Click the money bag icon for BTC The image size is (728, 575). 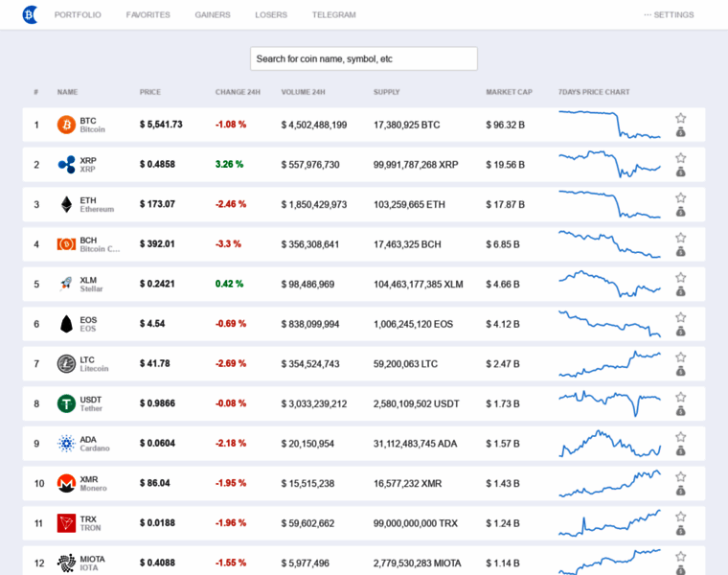tap(680, 132)
